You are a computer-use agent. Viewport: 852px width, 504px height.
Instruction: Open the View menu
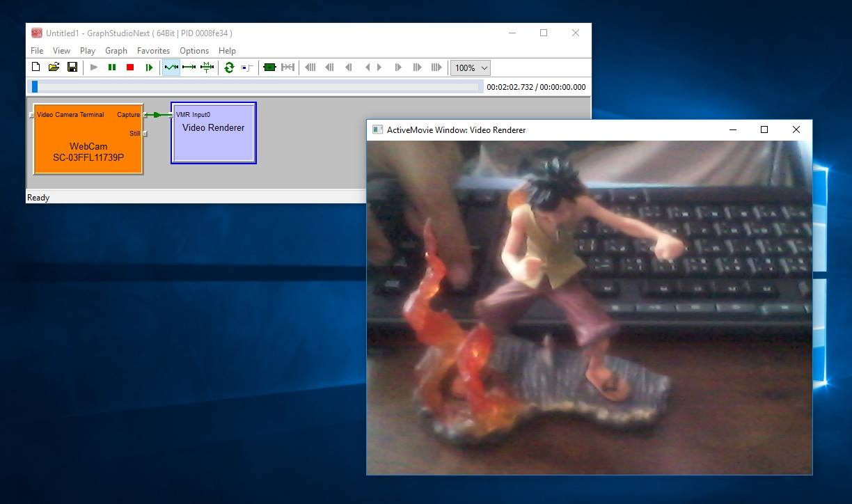click(61, 50)
